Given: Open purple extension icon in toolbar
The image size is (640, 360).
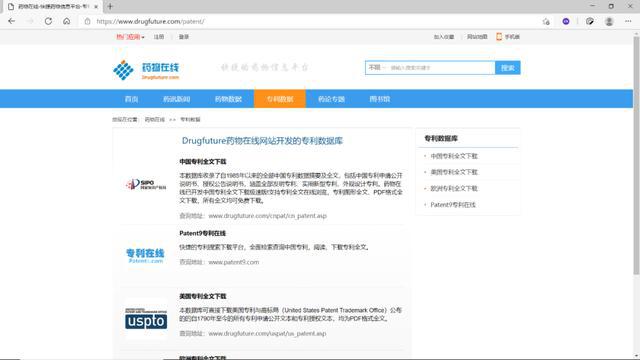Looking at the screenshot, I should (566, 21).
